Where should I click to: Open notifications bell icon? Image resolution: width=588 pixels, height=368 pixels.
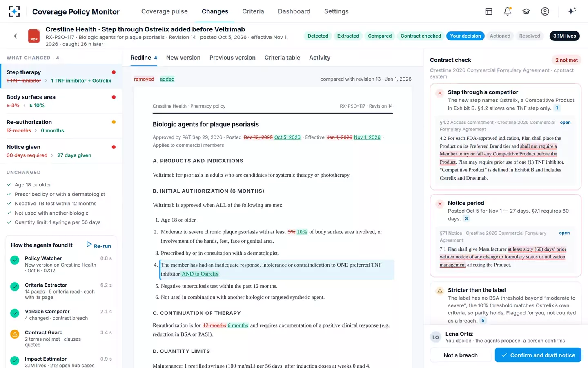coord(508,11)
